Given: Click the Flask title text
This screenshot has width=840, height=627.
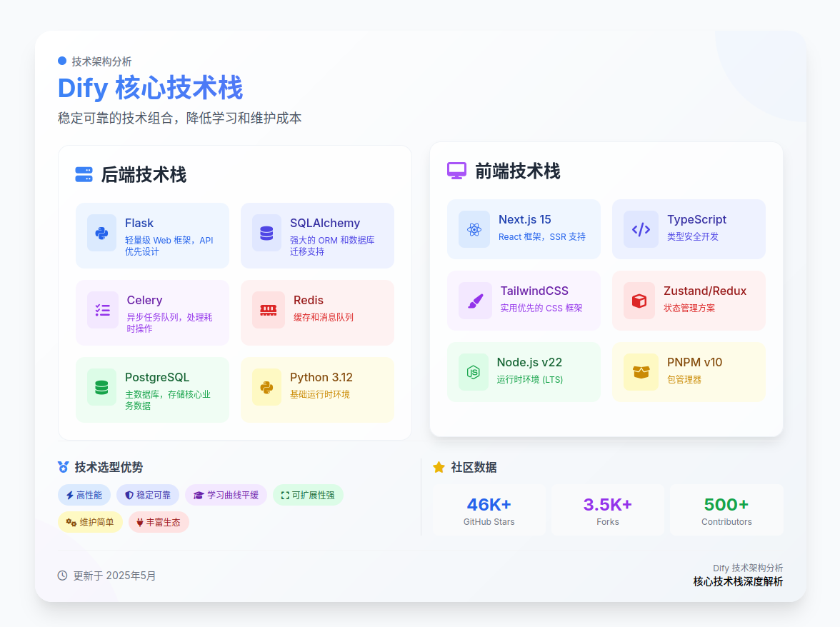Looking at the screenshot, I should click(139, 224).
